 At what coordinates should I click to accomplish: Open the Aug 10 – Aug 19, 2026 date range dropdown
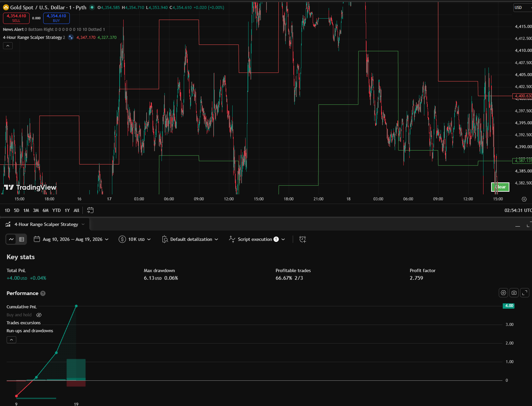click(x=71, y=239)
